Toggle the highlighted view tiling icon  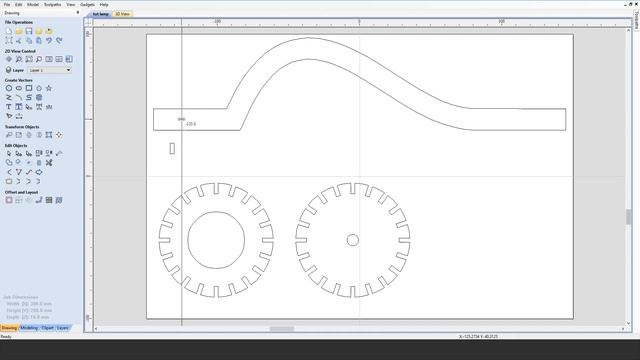[x=69, y=59]
